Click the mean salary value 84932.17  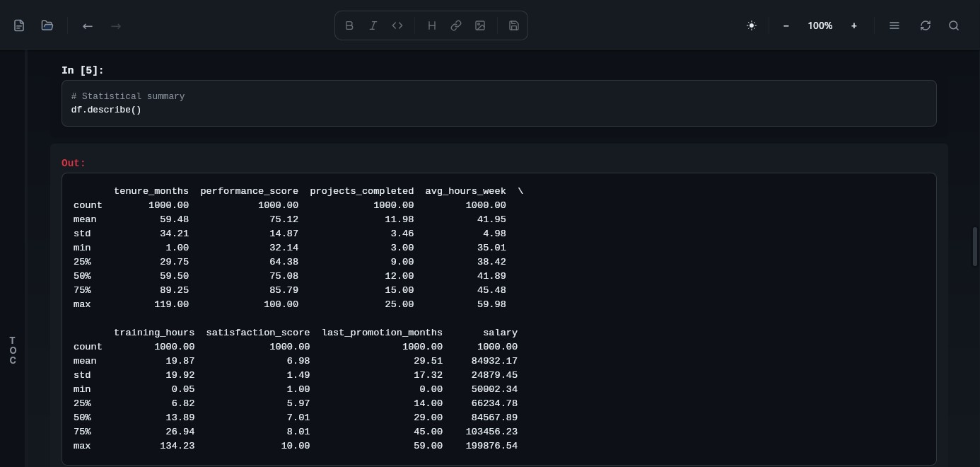pos(495,361)
